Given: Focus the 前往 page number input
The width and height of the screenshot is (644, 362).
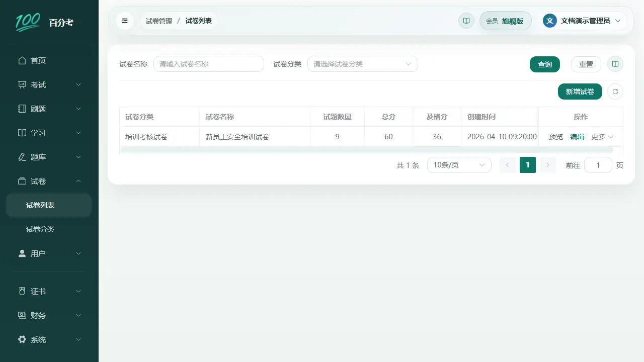Looking at the screenshot, I should tap(598, 165).
